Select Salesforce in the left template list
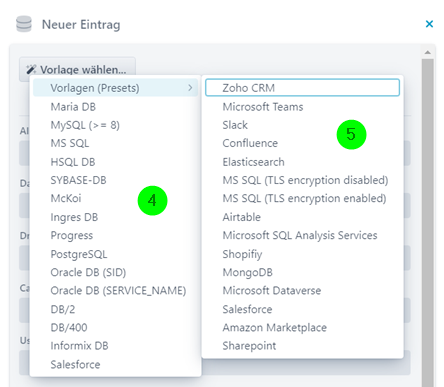This screenshot has width=444, height=387. (x=115, y=364)
